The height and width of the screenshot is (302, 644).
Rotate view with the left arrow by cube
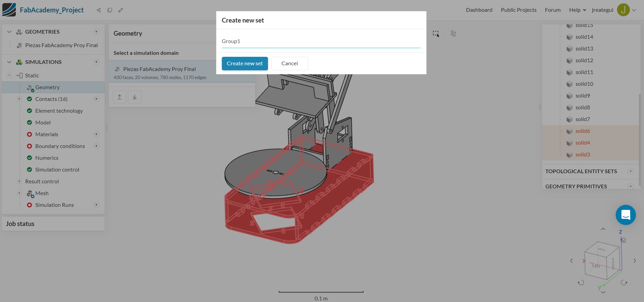point(571,261)
